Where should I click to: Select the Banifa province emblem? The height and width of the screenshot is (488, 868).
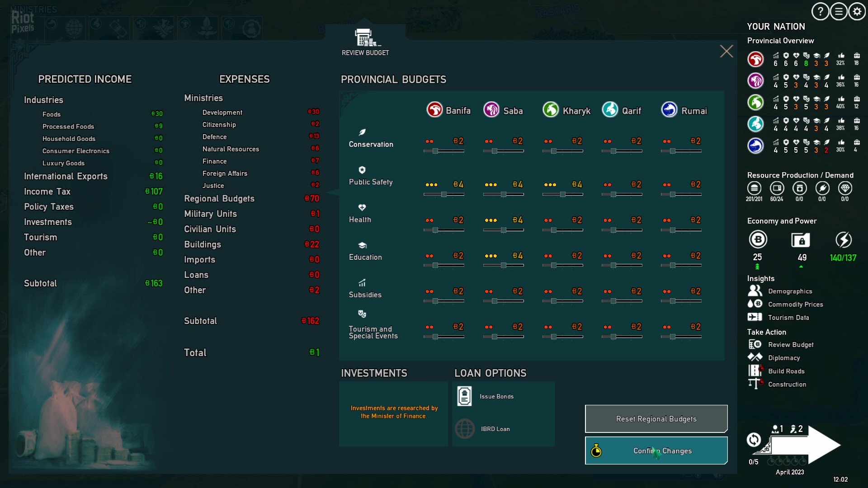[434, 110]
